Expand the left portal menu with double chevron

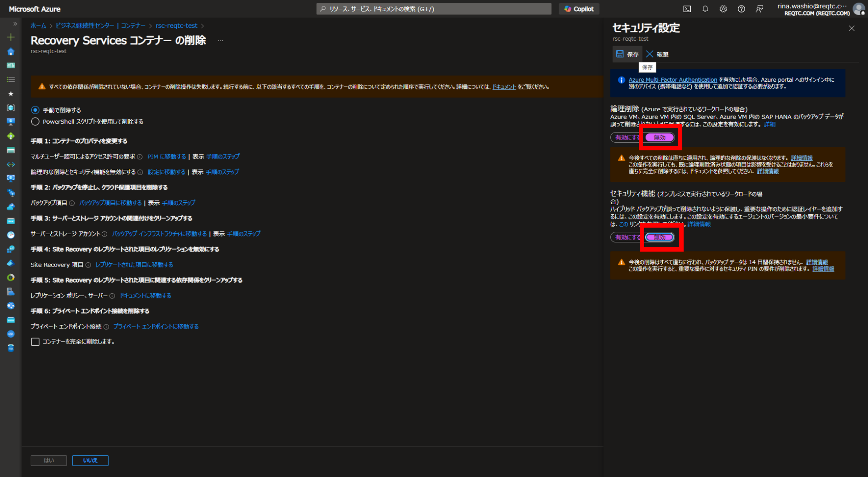[15, 24]
